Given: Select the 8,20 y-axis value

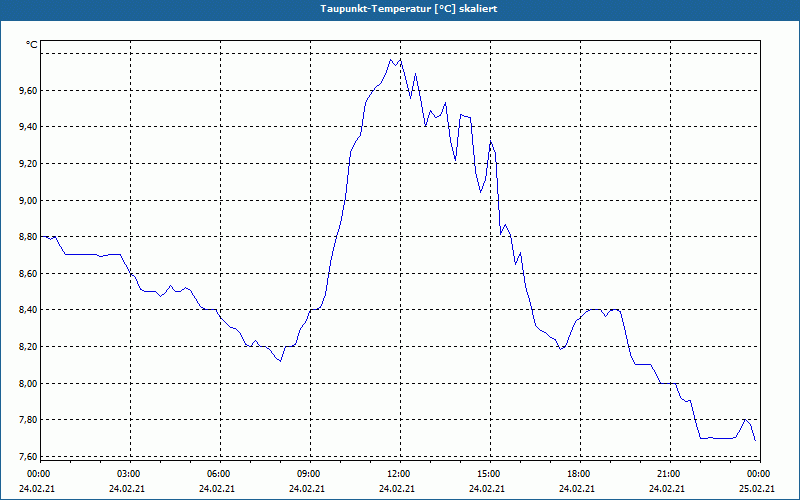Looking at the screenshot, I should pos(28,346).
